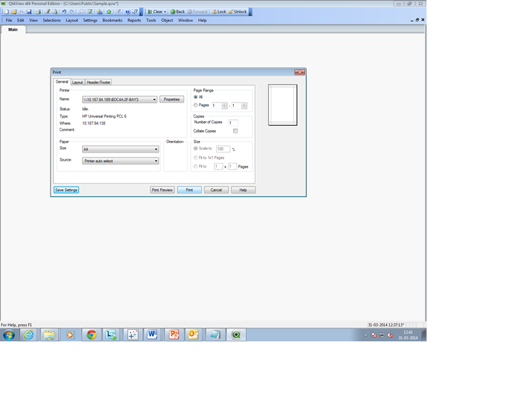Open the Edit Script toolbar icon

click(48, 12)
